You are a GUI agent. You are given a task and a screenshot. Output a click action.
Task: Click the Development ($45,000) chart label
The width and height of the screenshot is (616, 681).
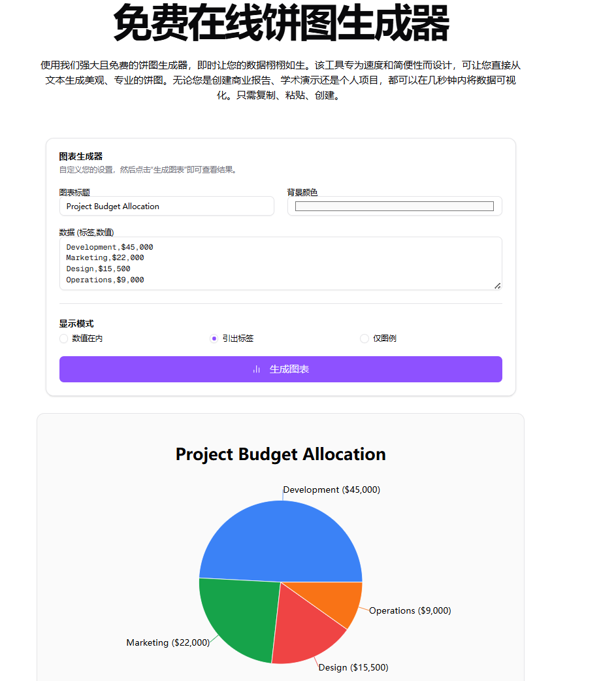pyautogui.click(x=331, y=489)
